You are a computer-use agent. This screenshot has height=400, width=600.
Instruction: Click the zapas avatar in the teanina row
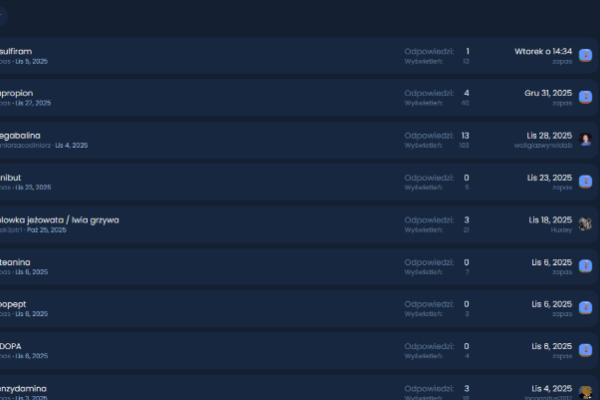(585, 266)
